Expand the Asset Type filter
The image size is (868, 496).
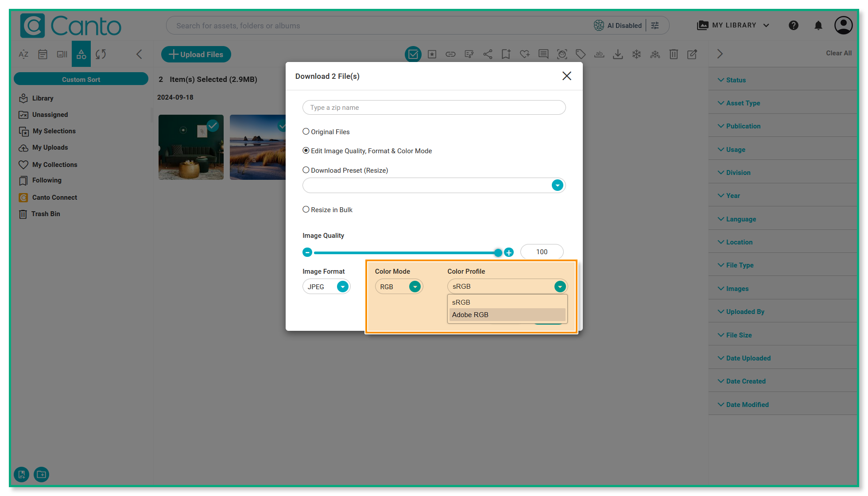743,103
